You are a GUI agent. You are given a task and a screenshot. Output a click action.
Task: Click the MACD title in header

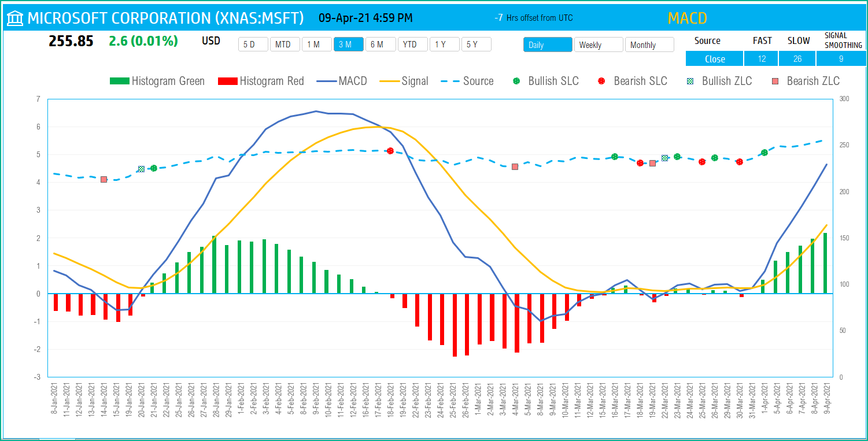(x=687, y=18)
